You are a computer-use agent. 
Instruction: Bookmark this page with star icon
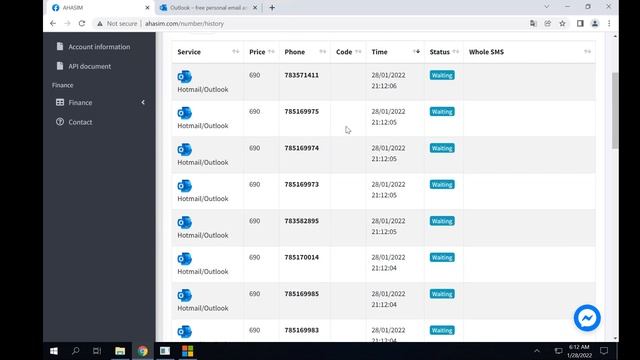click(x=562, y=24)
